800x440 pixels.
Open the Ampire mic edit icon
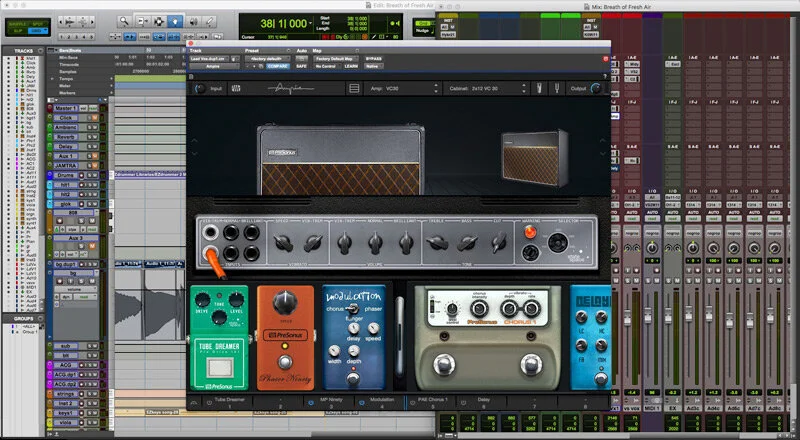coord(539,89)
